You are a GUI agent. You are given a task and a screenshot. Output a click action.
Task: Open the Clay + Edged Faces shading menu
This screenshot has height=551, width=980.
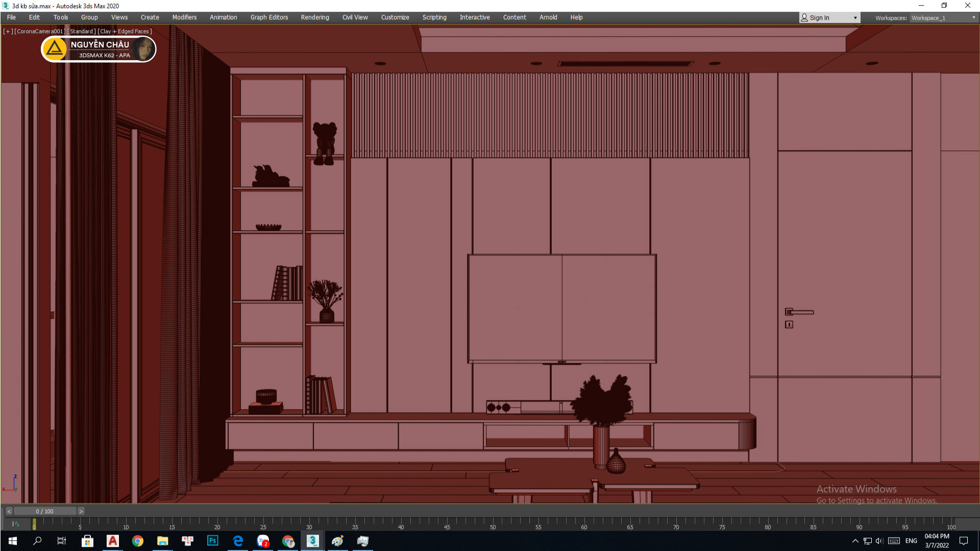tap(125, 31)
